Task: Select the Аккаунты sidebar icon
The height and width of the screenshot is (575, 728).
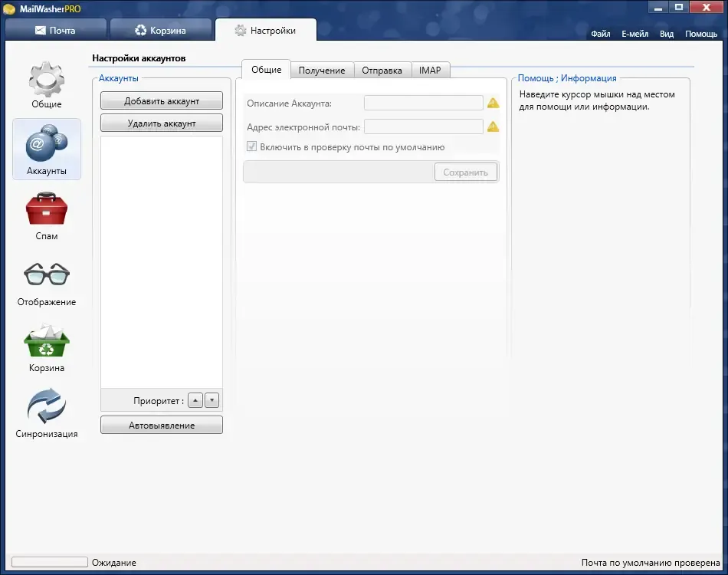Action: pos(47,149)
